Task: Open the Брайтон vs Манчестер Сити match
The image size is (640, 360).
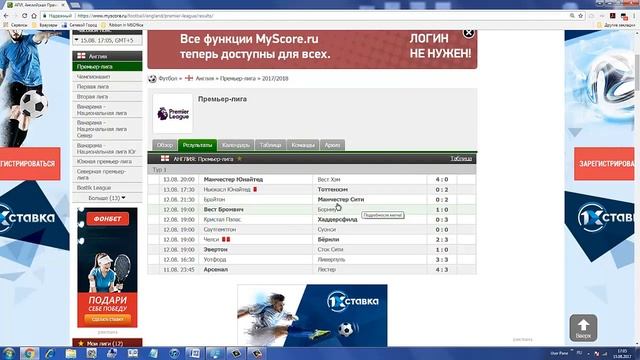Action: point(312,199)
